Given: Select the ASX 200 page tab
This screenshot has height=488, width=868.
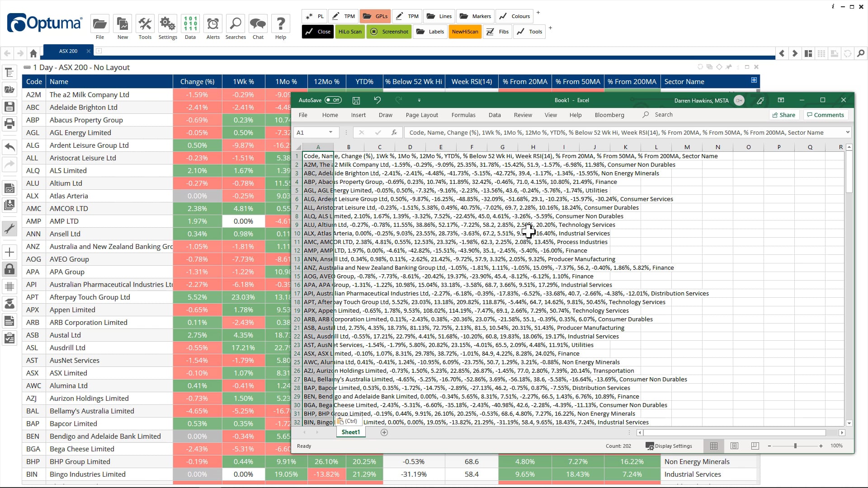Looking at the screenshot, I should click(x=68, y=51).
